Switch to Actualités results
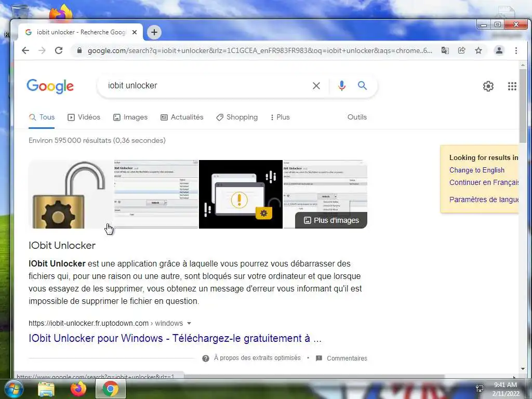This screenshot has width=532, height=399. coord(182,117)
